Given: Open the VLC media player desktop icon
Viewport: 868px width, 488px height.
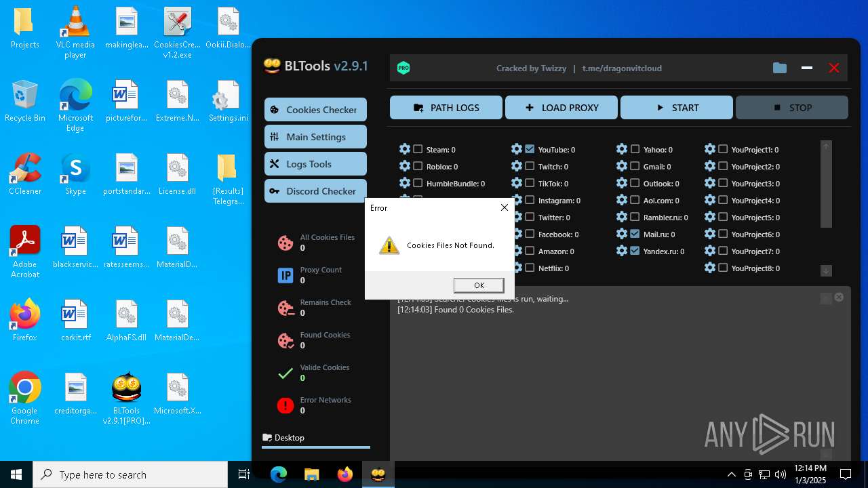Looking at the screenshot, I should 75,33.
